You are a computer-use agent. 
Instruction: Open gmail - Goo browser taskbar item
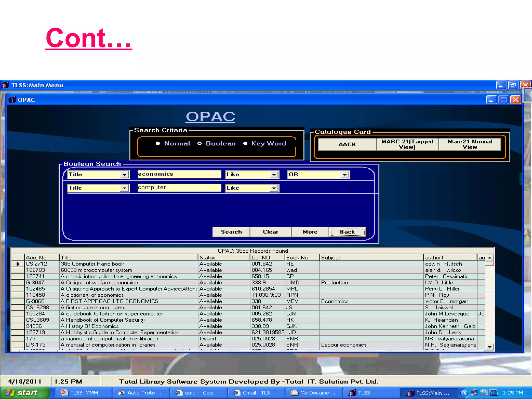pos(198,393)
